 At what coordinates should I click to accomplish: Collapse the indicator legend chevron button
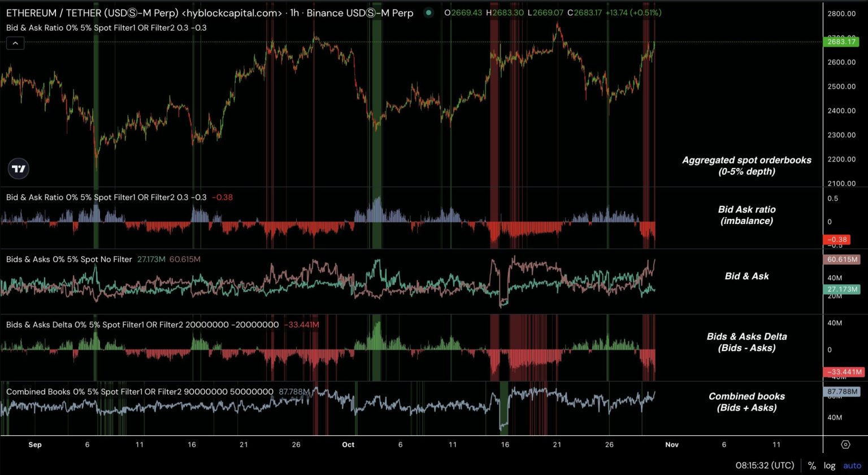pos(15,43)
